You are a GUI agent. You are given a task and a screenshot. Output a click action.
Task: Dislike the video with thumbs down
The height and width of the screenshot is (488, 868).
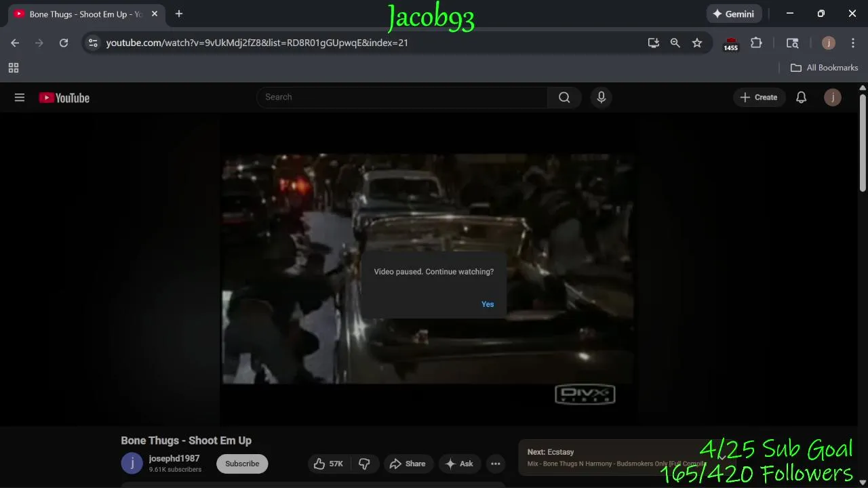(x=364, y=464)
